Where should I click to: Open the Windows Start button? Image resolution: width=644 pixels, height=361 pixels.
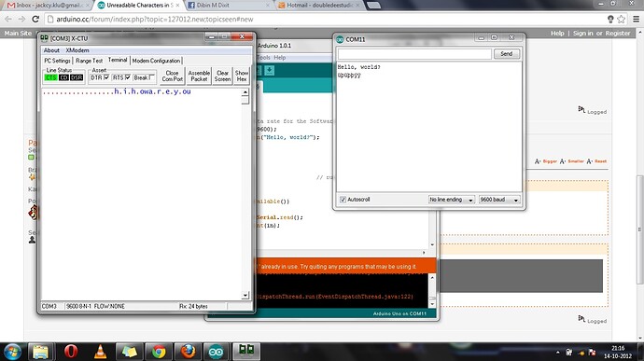pos(12,352)
